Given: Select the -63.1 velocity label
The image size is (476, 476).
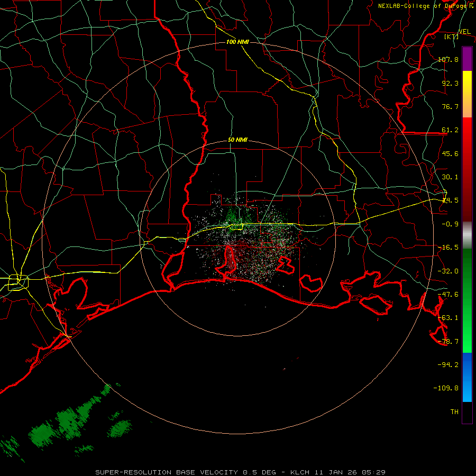Looking at the screenshot, I should pyautogui.click(x=448, y=318).
